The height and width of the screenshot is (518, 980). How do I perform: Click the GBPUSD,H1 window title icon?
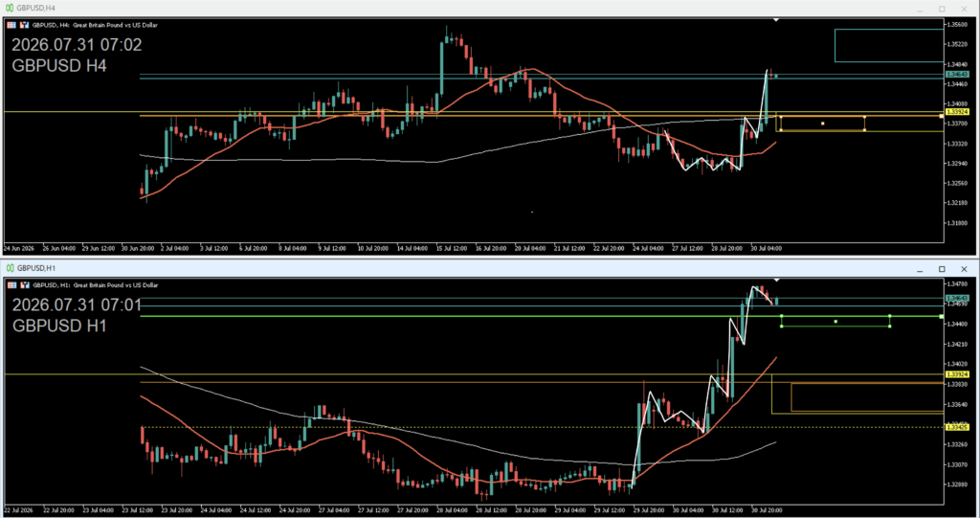[10, 268]
